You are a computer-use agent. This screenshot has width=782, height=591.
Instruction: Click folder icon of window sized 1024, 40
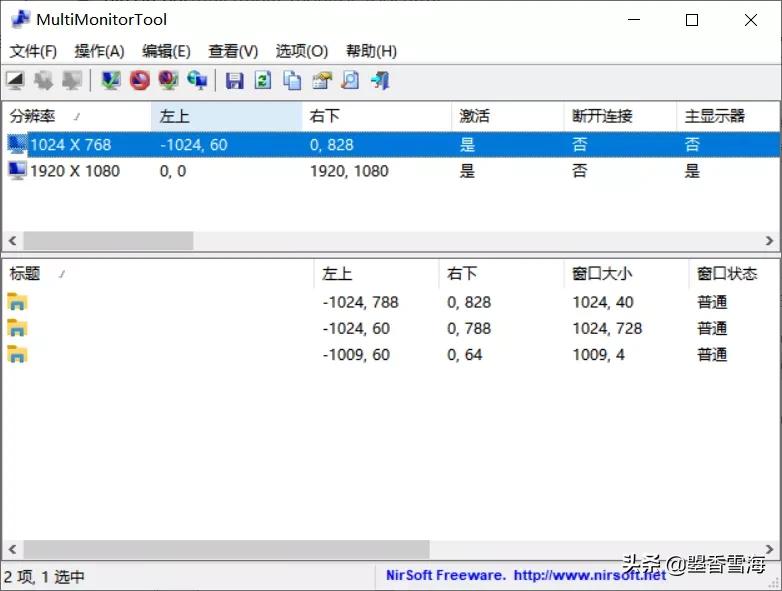(x=17, y=302)
